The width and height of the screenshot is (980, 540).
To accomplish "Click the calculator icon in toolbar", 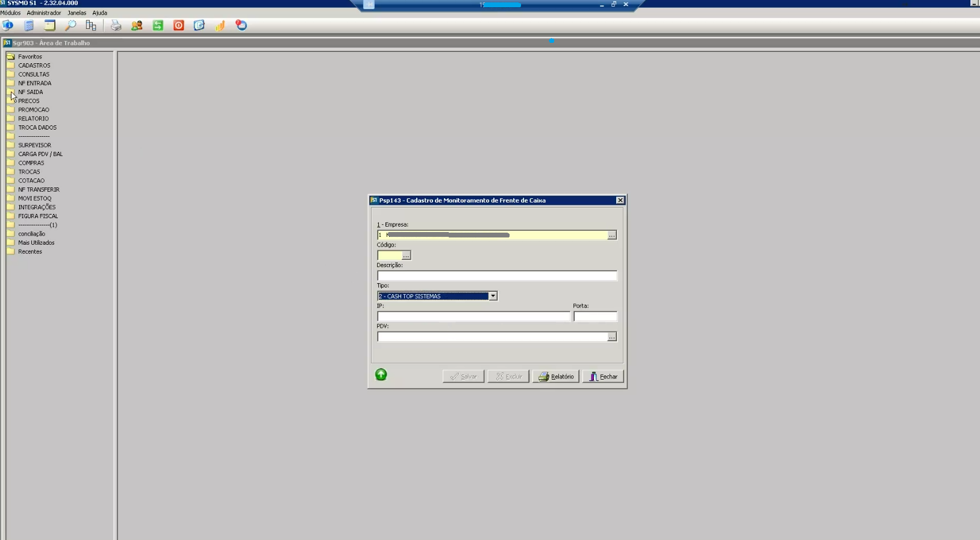I will coord(29,25).
